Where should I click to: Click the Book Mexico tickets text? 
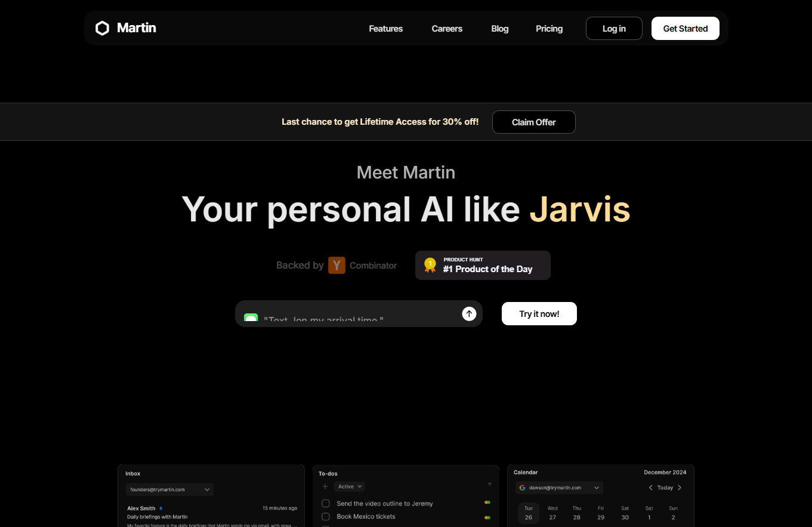(x=366, y=517)
